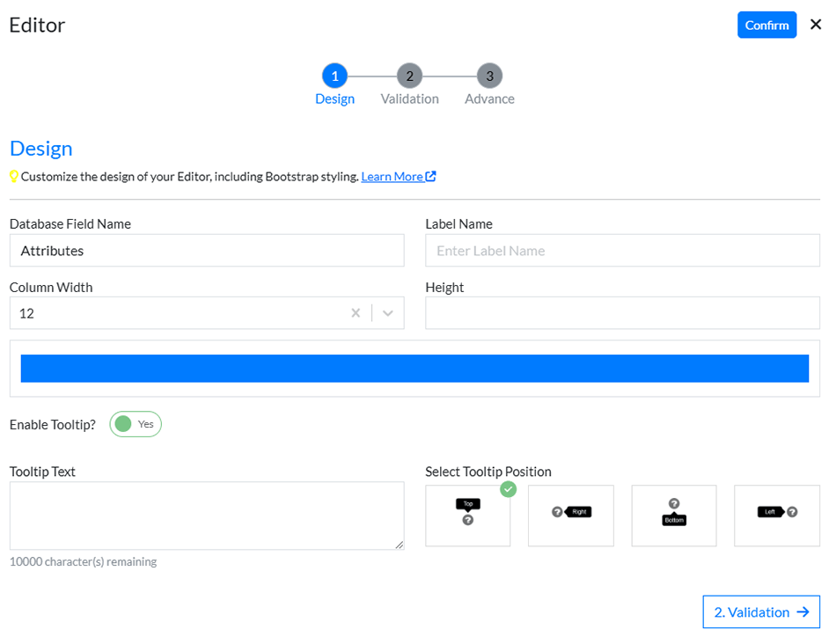
Task: Go to step 2 Validation
Action: [x=409, y=77]
